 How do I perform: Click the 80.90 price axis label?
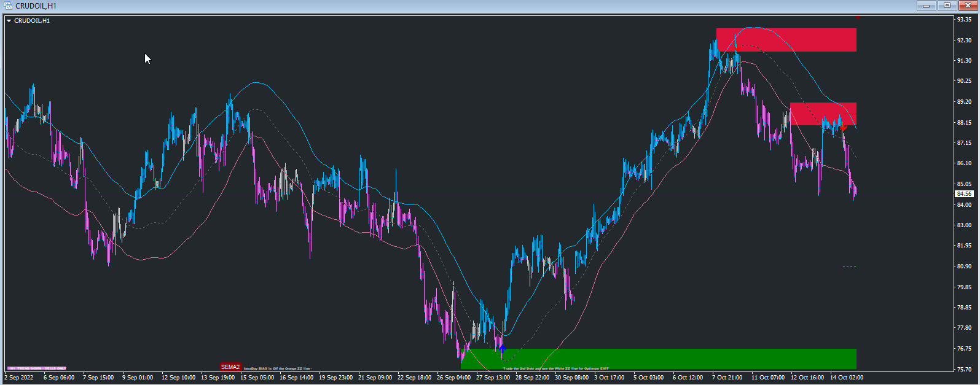(x=964, y=266)
